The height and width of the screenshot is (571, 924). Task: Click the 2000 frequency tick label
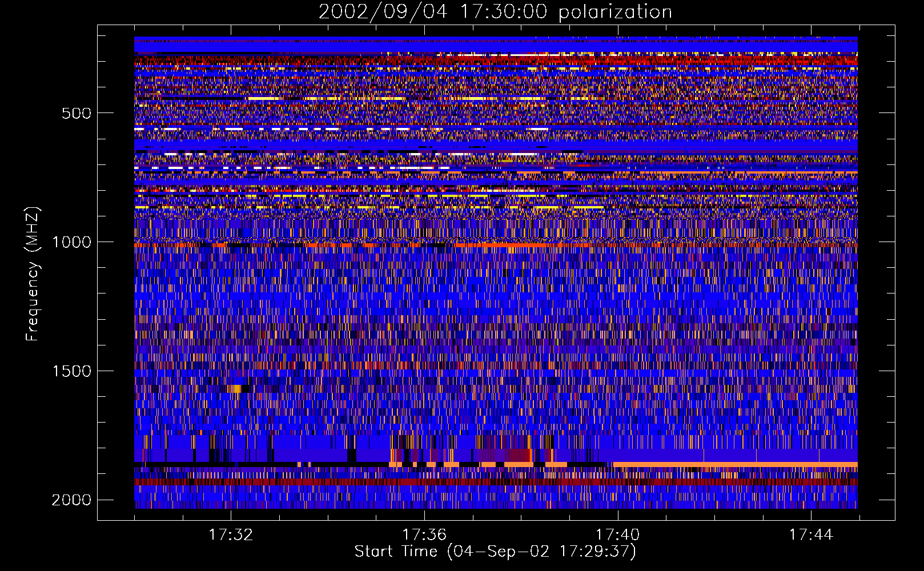click(71, 500)
